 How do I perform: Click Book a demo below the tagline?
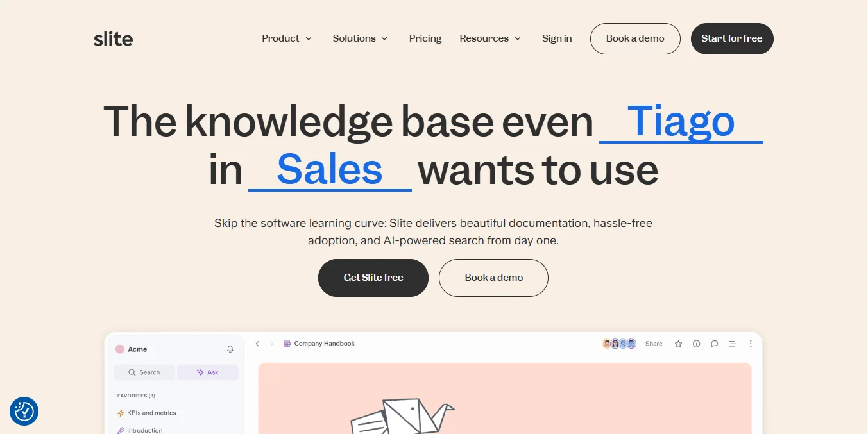493,278
